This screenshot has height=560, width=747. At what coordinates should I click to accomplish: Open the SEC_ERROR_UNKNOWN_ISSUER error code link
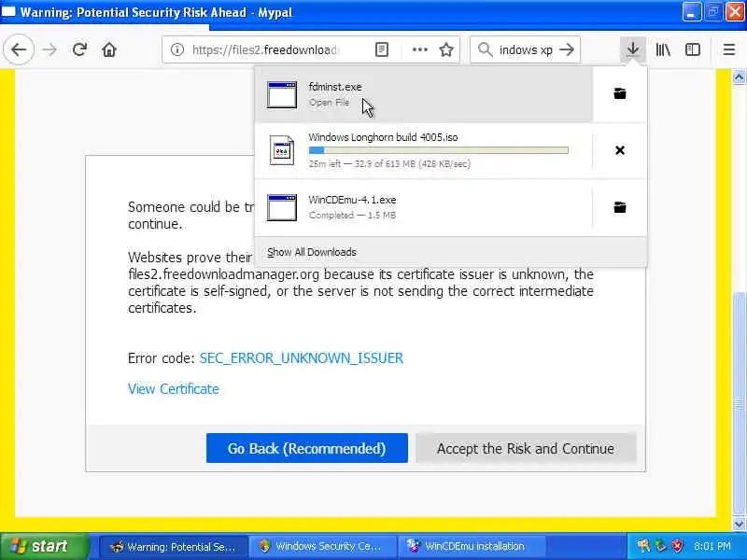[301, 358]
